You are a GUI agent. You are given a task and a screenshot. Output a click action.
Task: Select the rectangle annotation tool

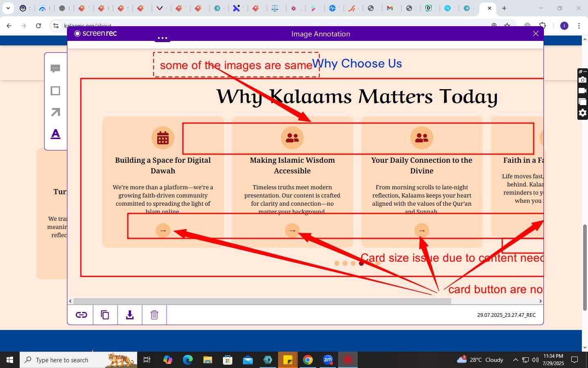[x=56, y=91]
